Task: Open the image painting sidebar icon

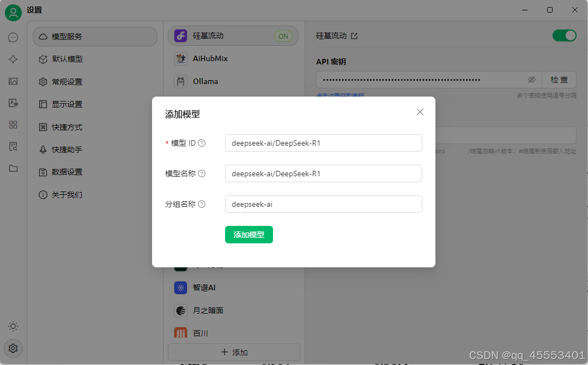Action: (x=13, y=81)
